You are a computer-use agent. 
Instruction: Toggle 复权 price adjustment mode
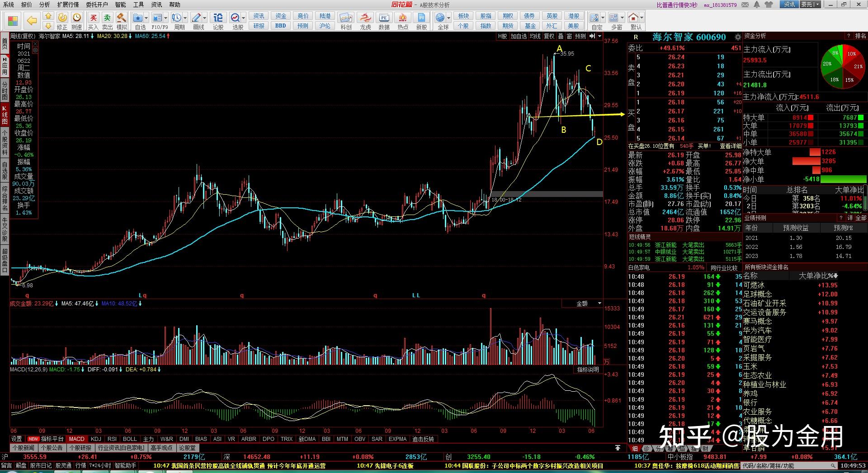(x=549, y=36)
